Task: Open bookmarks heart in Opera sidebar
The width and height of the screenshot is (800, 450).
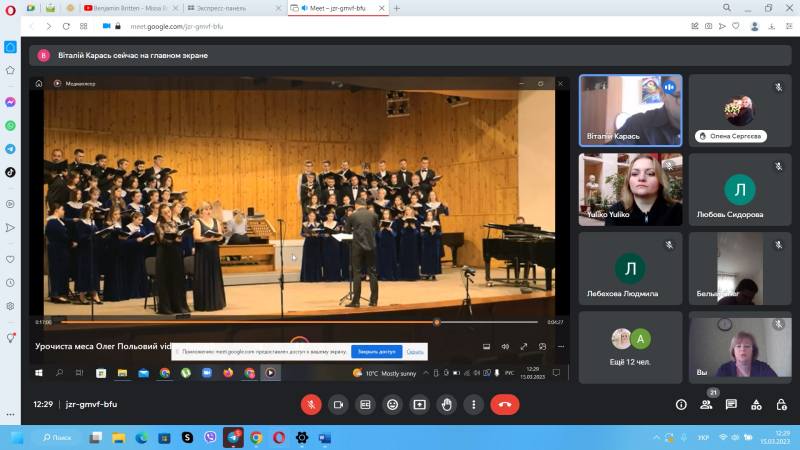Action: (x=10, y=259)
